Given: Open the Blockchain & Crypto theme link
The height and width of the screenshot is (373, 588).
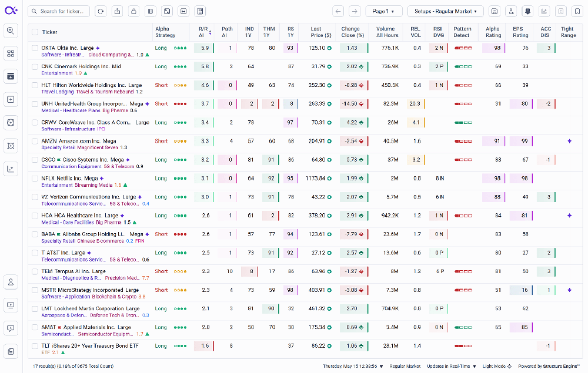Looking at the screenshot, I should click(x=114, y=297).
